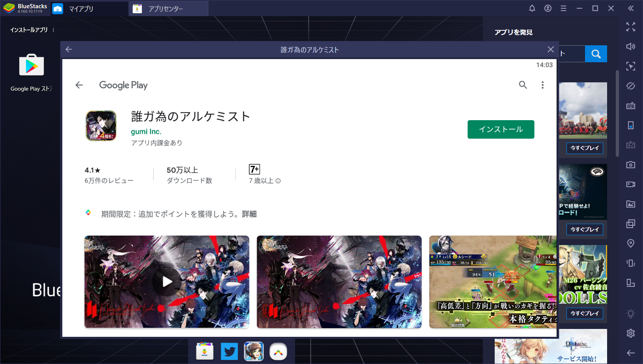The height and width of the screenshot is (364, 643).
Task: Open BlueStacks settings gear in sidebar
Action: click(631, 333)
